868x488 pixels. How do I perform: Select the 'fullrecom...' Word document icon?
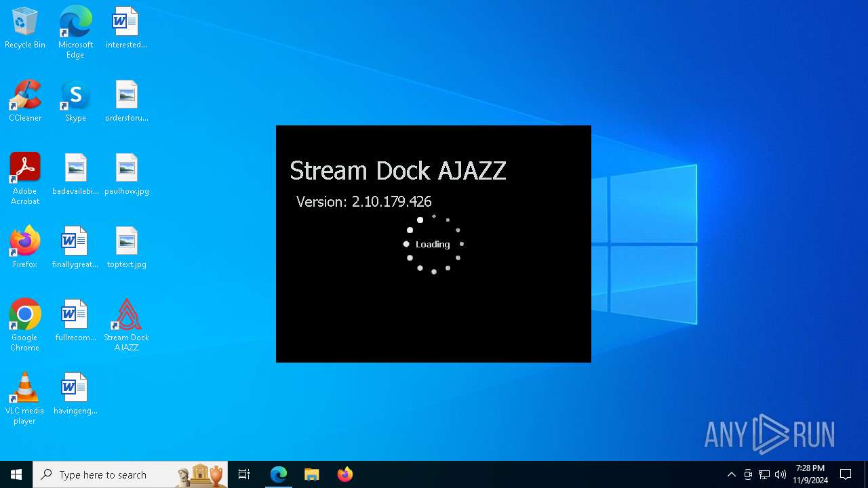(x=75, y=321)
